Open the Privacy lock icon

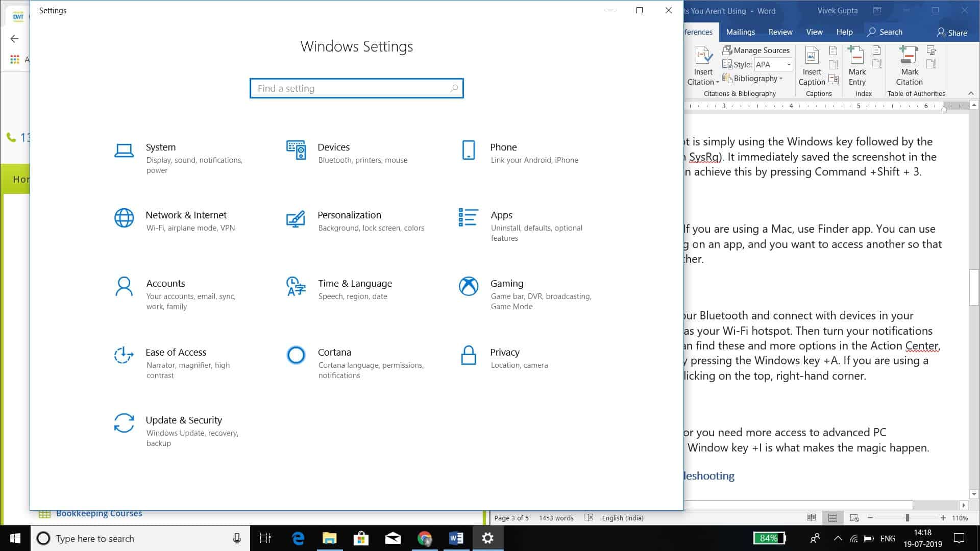(468, 356)
